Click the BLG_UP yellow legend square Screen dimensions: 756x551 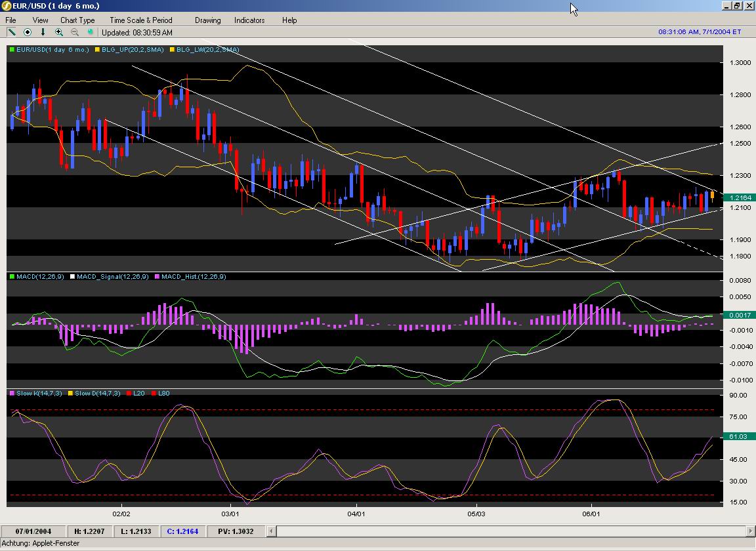click(98, 50)
